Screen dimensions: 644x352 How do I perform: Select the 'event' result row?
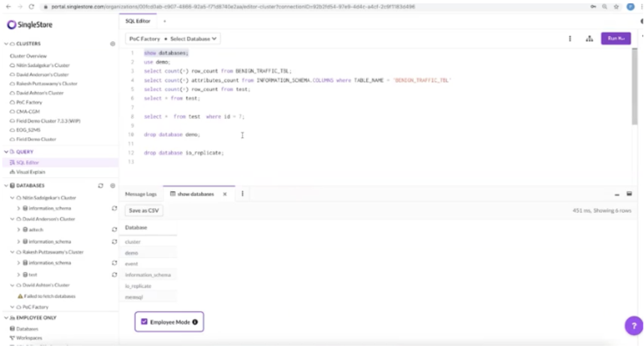click(149, 264)
